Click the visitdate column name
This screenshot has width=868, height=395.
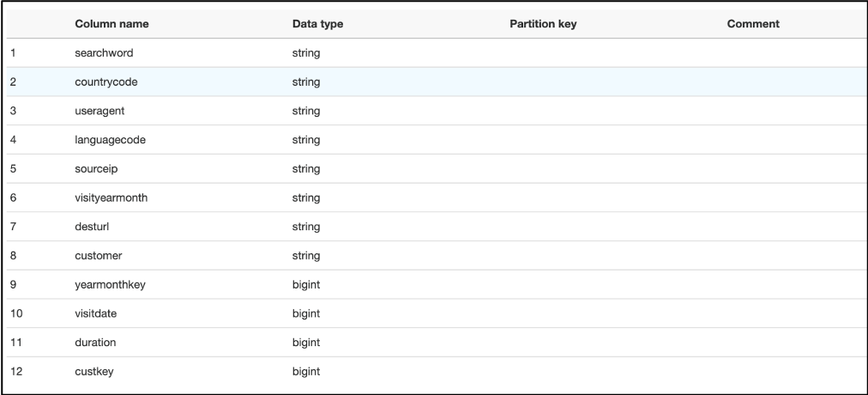pos(96,313)
